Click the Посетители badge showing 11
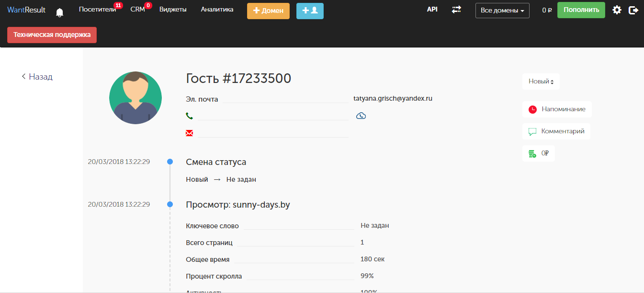Viewport: 644px width, 293px height. tap(118, 5)
